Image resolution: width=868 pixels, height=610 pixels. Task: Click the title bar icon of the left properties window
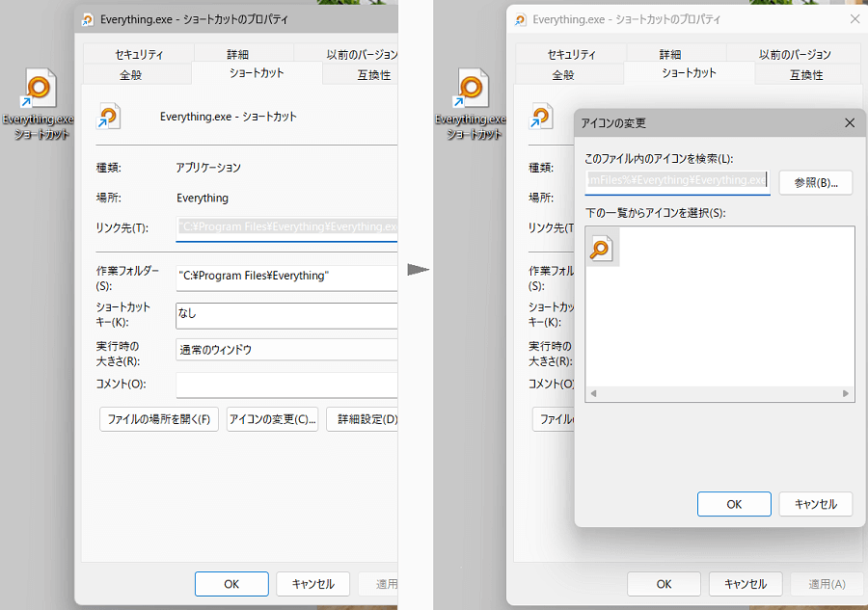(88, 20)
